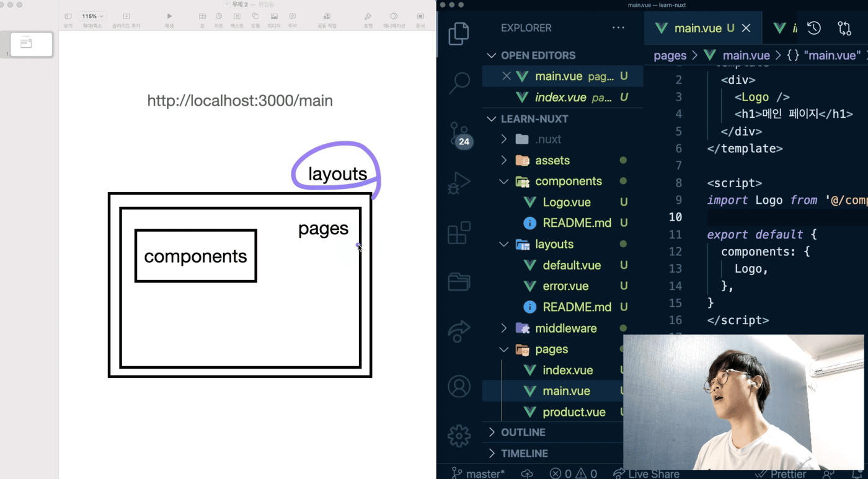
Task: Open the Accounts menu in VS Code
Action: click(459, 387)
